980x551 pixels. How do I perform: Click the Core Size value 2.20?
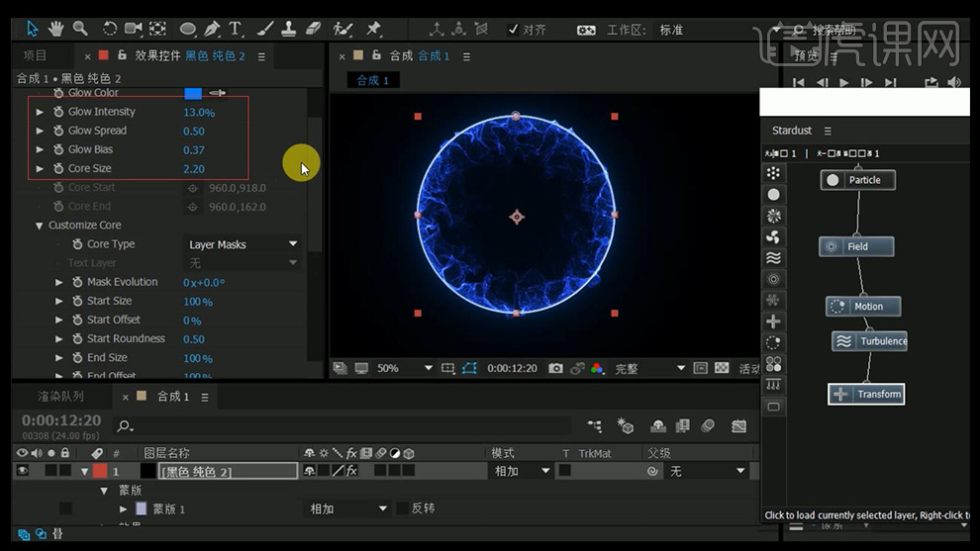(194, 169)
